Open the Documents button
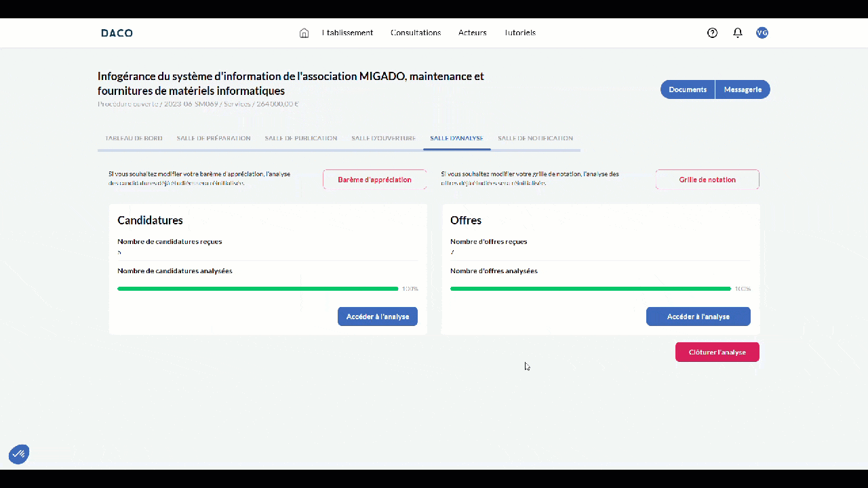This screenshot has height=488, width=868. tap(688, 89)
